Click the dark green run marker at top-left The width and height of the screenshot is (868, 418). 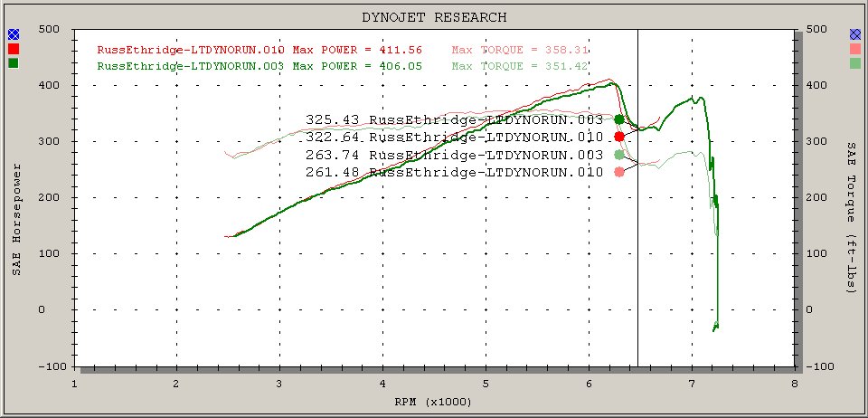pyautogui.click(x=13, y=63)
